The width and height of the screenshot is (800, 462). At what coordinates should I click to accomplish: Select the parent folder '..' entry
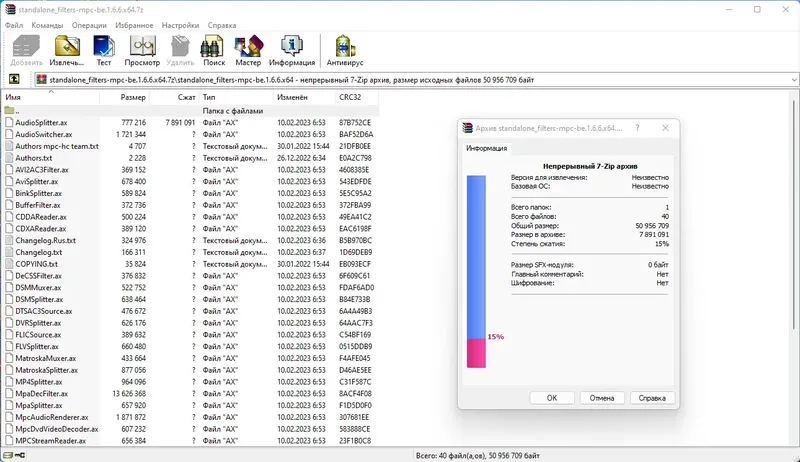coord(192,111)
